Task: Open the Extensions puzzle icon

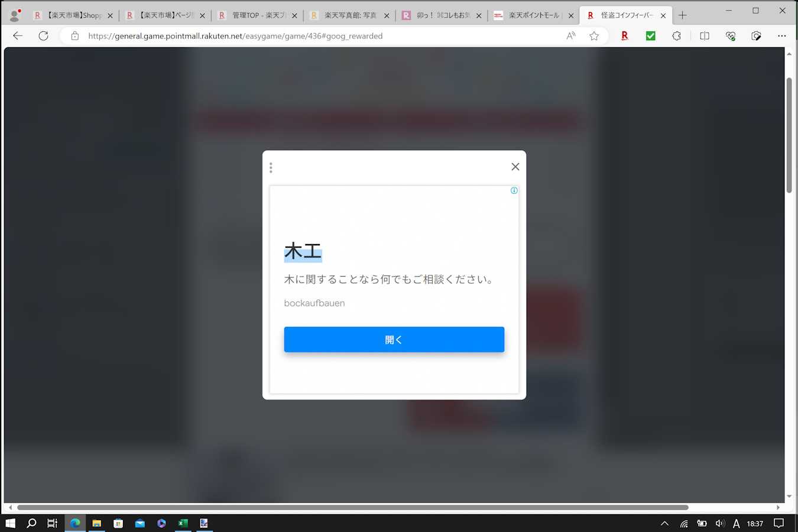Action: pos(677,36)
